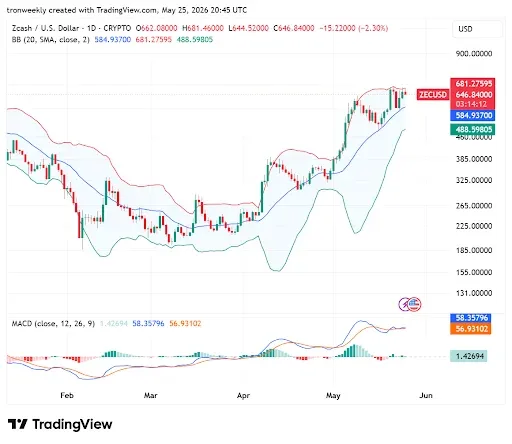Click the 325.00000 price axis label
This screenshot has height=444, width=512.
tap(474, 180)
